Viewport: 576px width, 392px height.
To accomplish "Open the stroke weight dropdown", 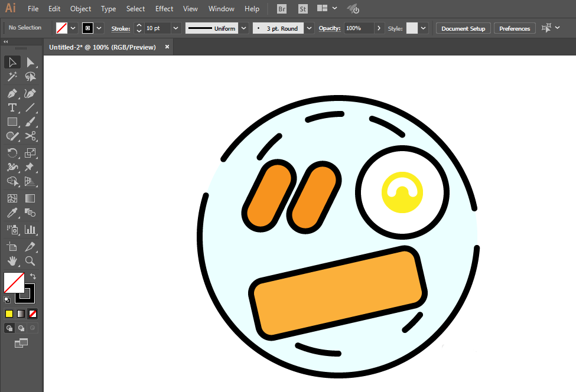I will coord(176,28).
